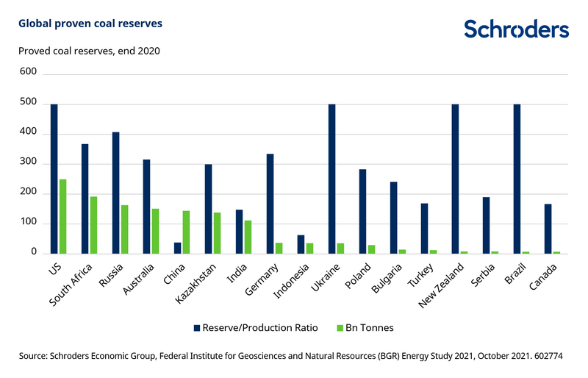Click the Kazakhstan green Bn Tonnes bar
Image resolution: width=588 pixels, height=378 pixels.
pyautogui.click(x=218, y=233)
